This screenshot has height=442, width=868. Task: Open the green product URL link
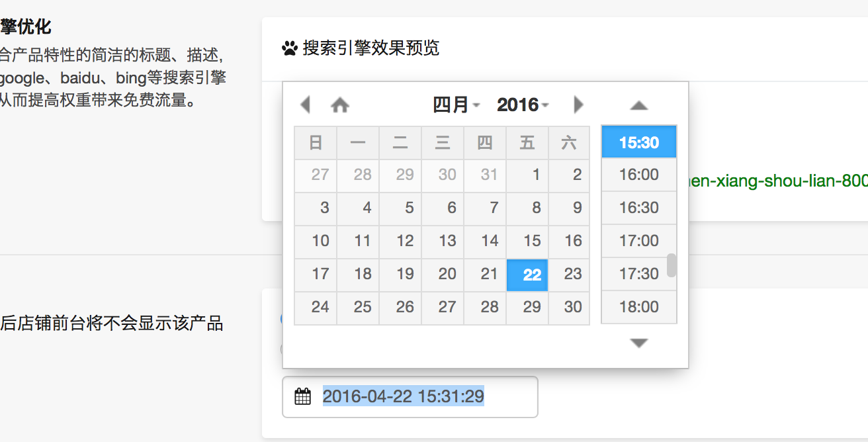click(x=777, y=181)
